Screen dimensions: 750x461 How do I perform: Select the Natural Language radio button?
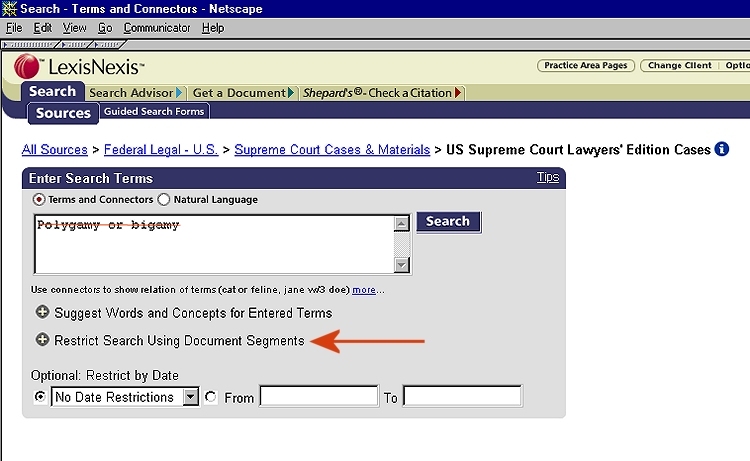coord(164,199)
